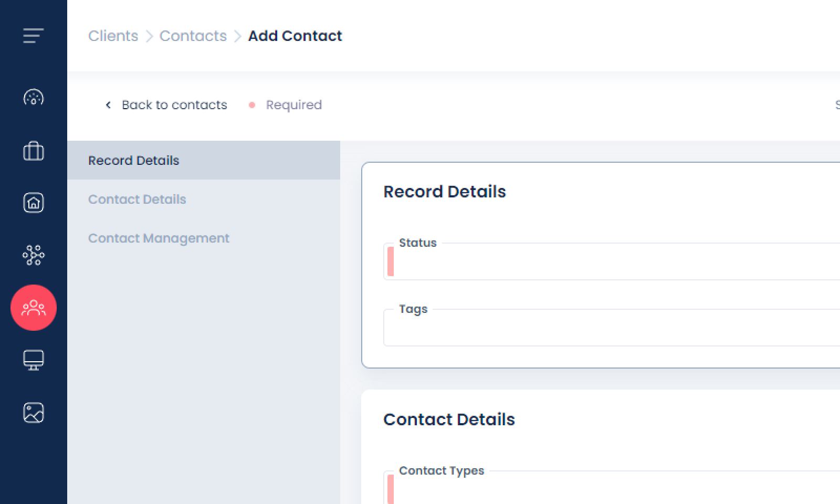Screen dimensions: 840x504
Task: Select the network nodes icon
Action: [x=33, y=256]
